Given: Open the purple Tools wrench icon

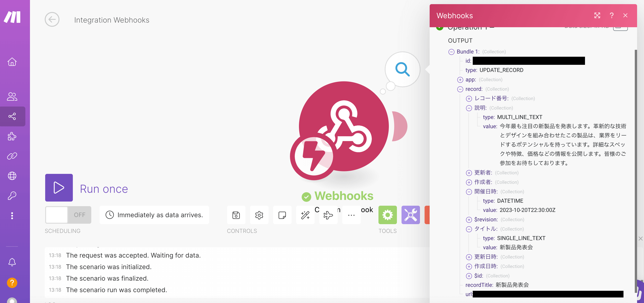Looking at the screenshot, I should [x=411, y=215].
